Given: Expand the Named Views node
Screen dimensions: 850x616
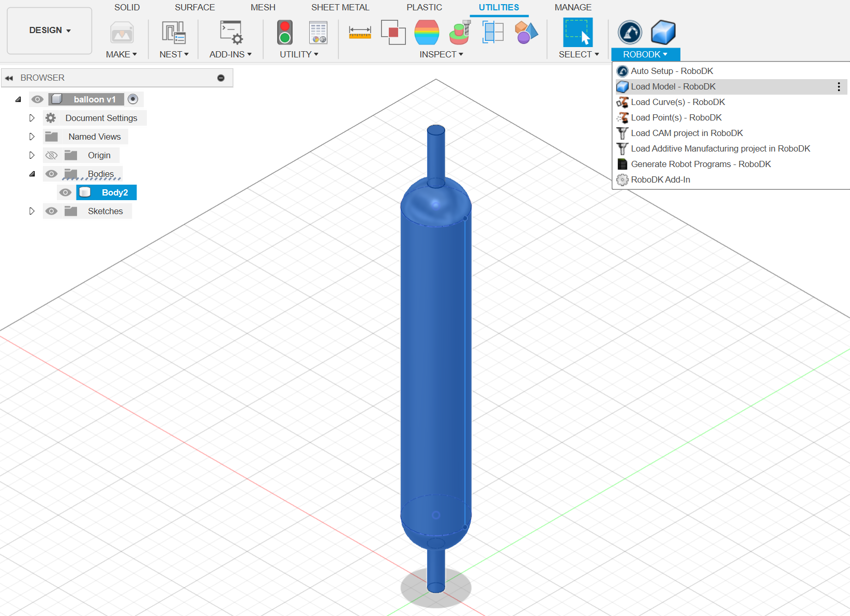Looking at the screenshot, I should (32, 137).
